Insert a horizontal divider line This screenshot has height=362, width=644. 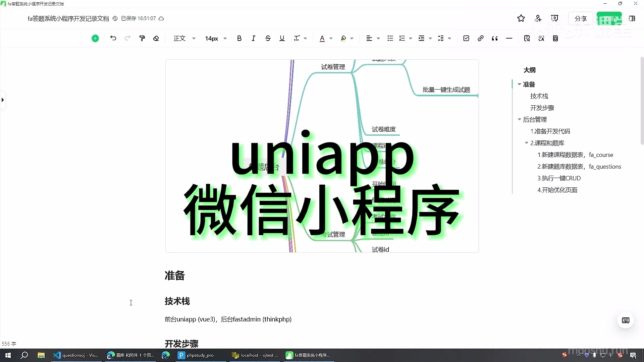[x=509, y=38]
